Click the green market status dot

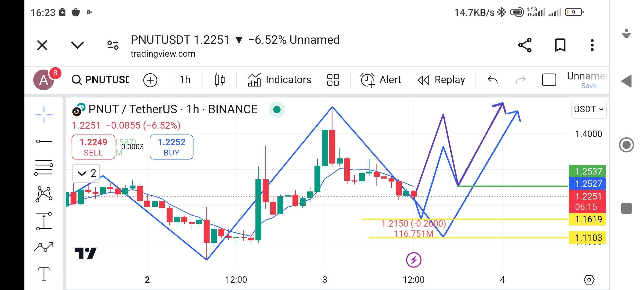click(277, 110)
